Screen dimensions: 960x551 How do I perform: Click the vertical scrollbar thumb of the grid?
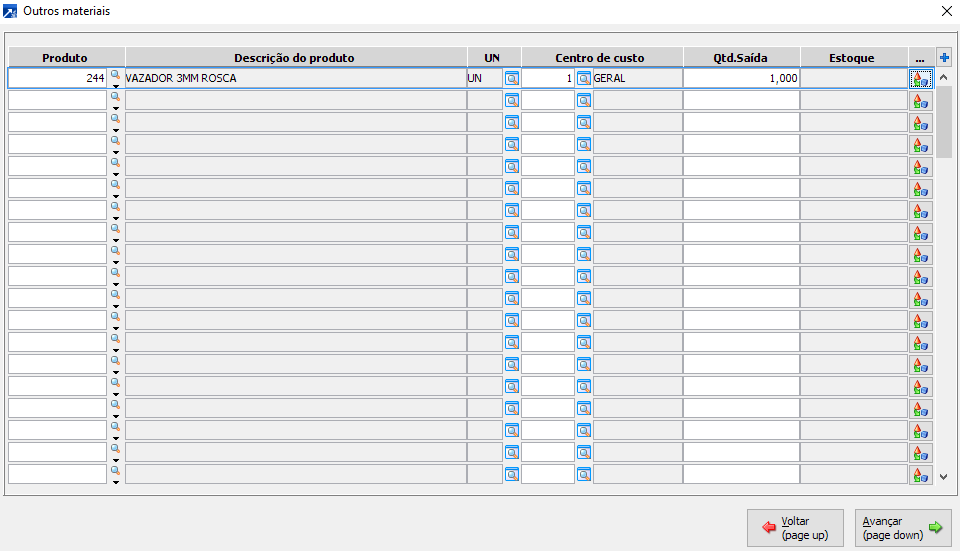click(x=944, y=122)
